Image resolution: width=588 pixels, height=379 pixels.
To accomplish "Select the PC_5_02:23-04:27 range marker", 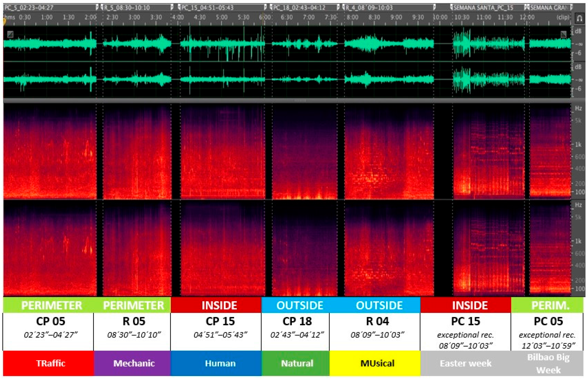I will coord(51,7).
